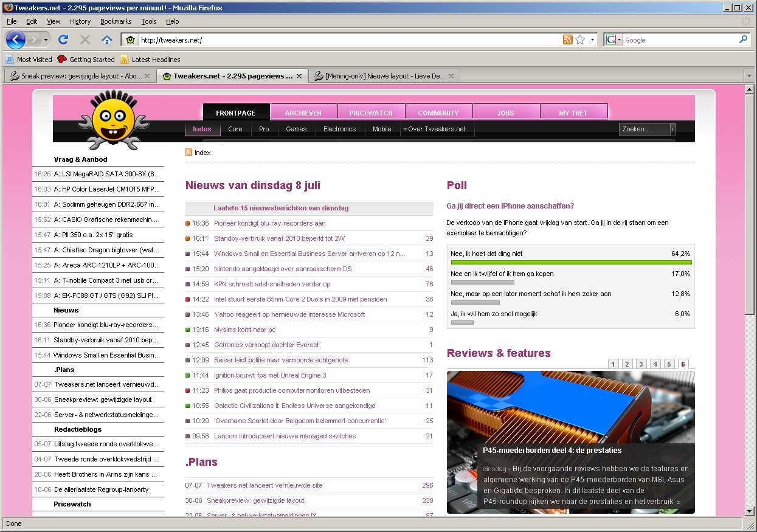Select the ARCHIEVEN site tab

coord(303,112)
